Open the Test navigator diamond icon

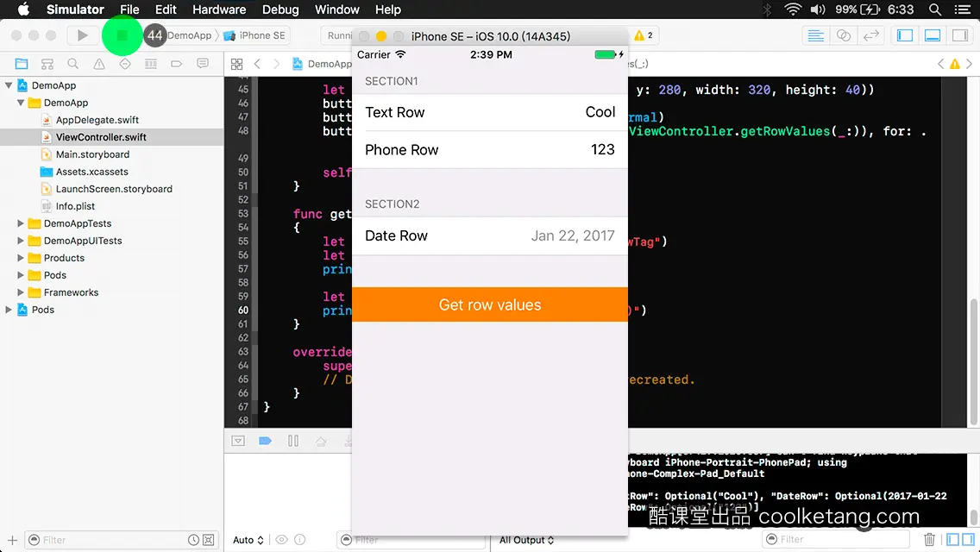coord(125,64)
